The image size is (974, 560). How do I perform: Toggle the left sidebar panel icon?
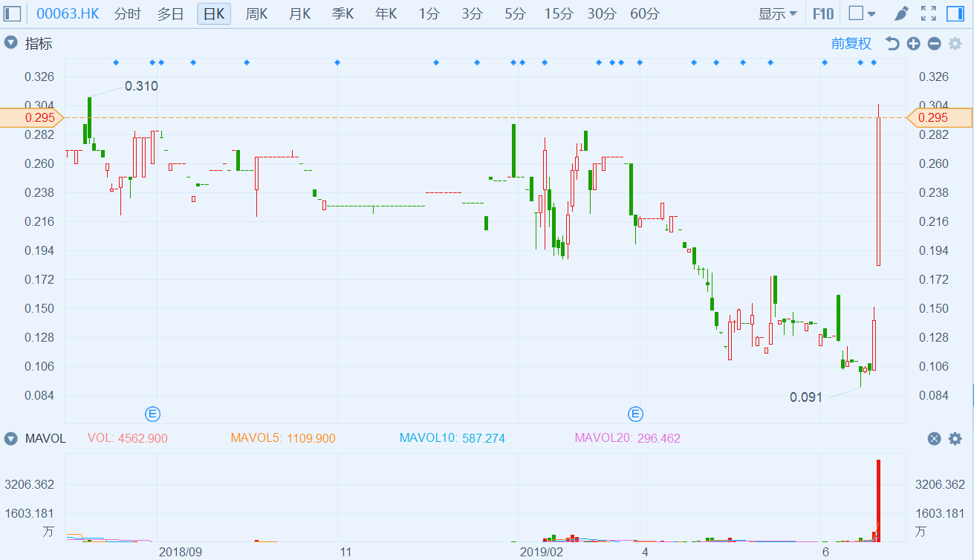(13, 13)
